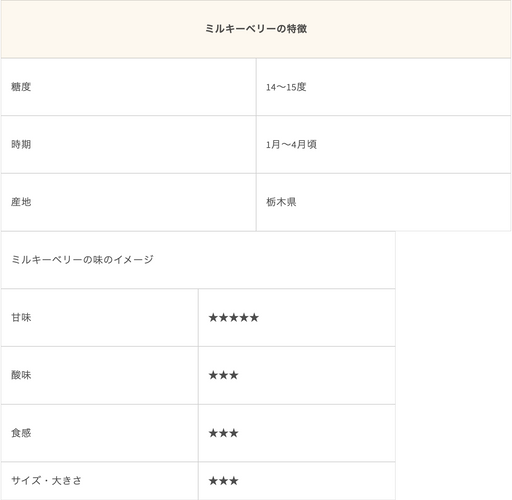Click the star rating for サイズ・大きさ
Image resolution: width=512 pixels, height=500 pixels.
[223, 481]
